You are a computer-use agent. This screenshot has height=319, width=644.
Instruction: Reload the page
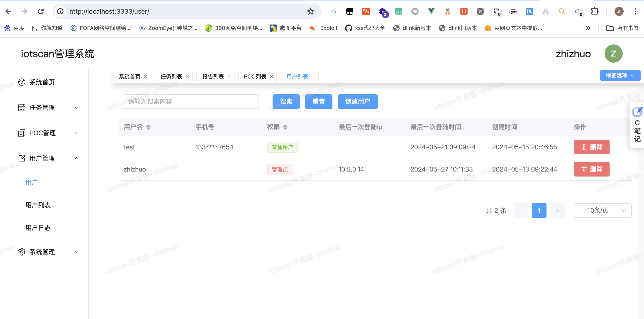(x=41, y=11)
